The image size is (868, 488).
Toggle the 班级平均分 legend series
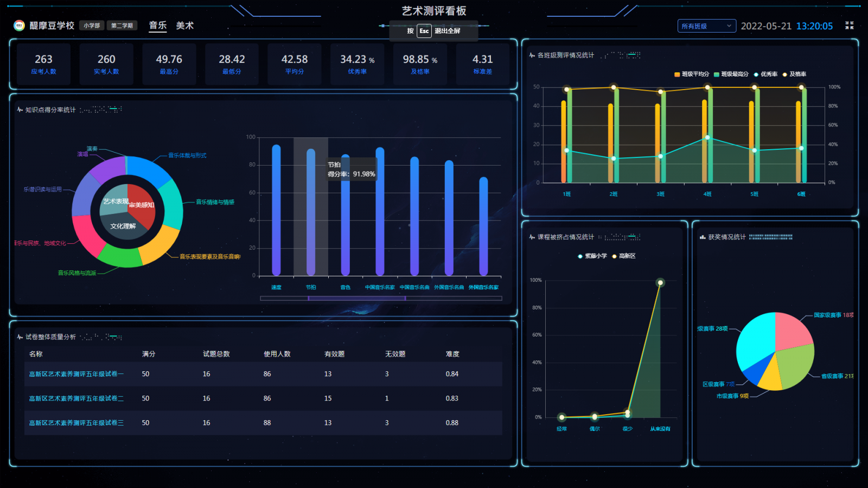(x=692, y=74)
